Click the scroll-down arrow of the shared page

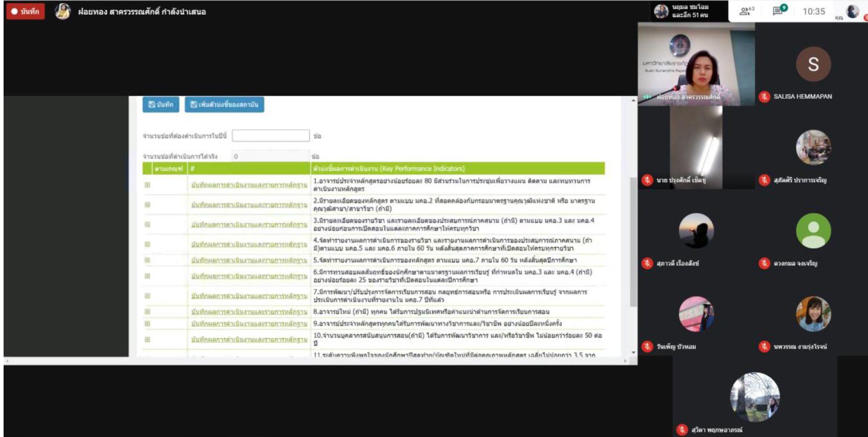tap(633, 352)
